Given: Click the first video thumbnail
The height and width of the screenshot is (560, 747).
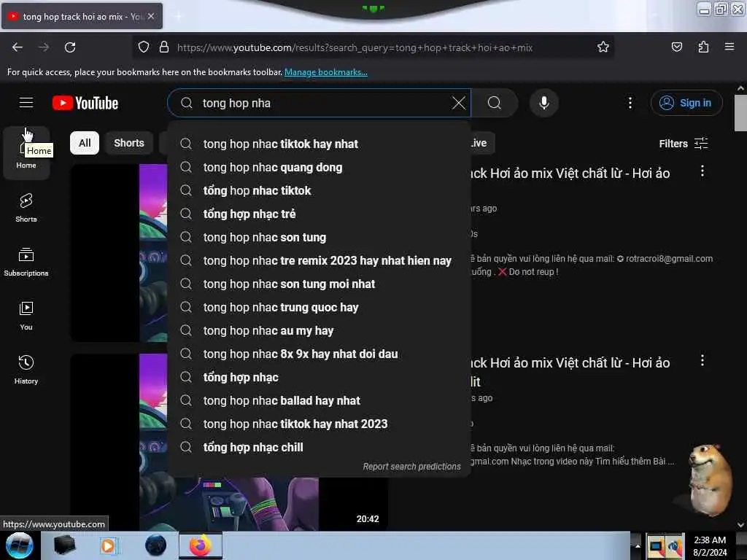Looking at the screenshot, I should [119, 253].
